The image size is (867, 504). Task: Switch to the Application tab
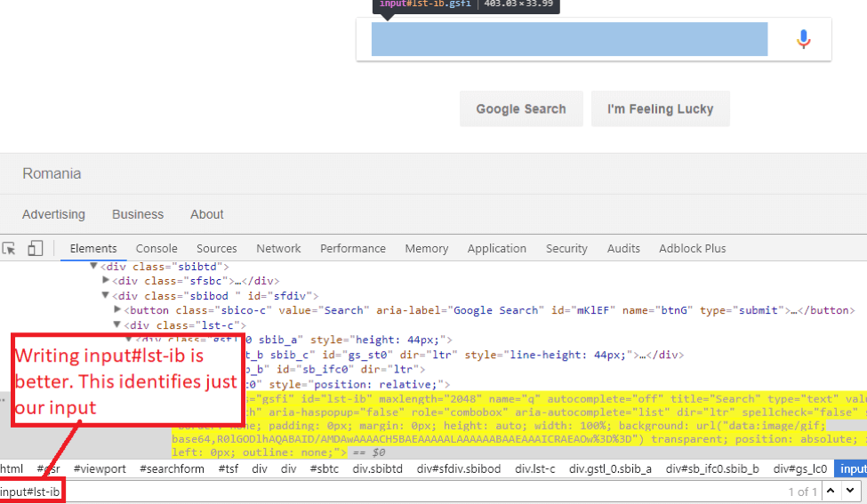pos(496,249)
